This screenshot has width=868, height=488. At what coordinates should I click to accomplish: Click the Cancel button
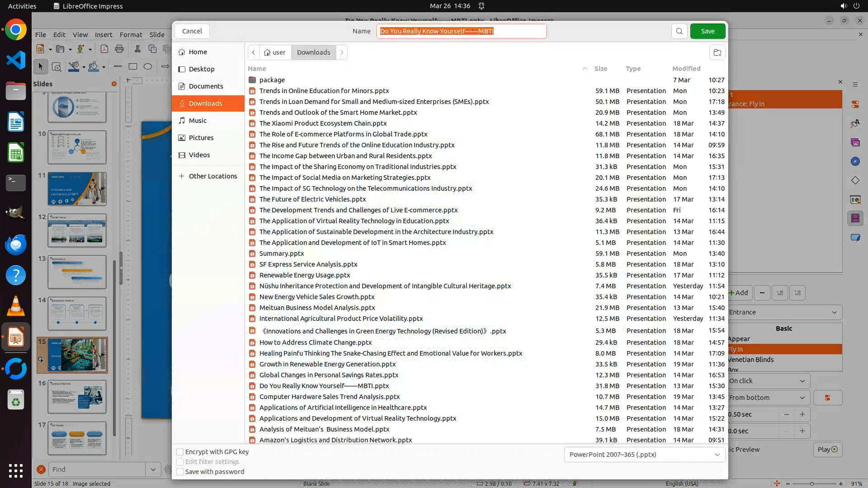pyautogui.click(x=192, y=31)
